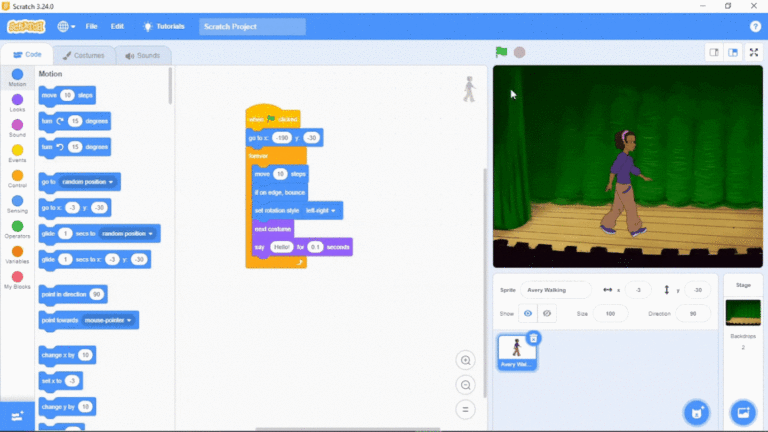Screen dimensions: 768x432
Task: Click the change x by 10 block
Action: (67, 355)
